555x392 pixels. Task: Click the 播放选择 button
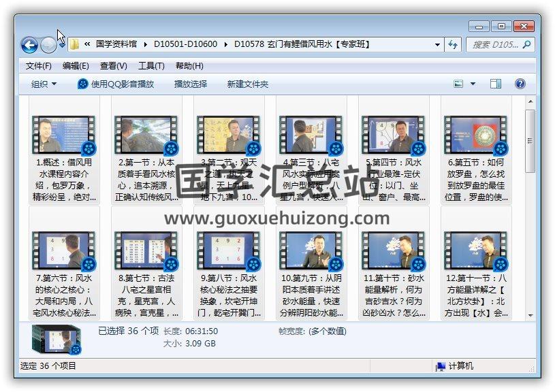(x=191, y=84)
